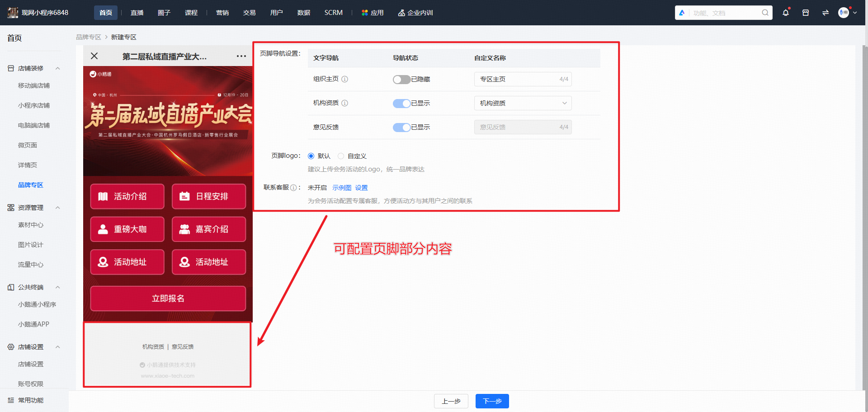Open the three-dot menu in preview header
The width and height of the screenshot is (868, 412).
click(241, 56)
